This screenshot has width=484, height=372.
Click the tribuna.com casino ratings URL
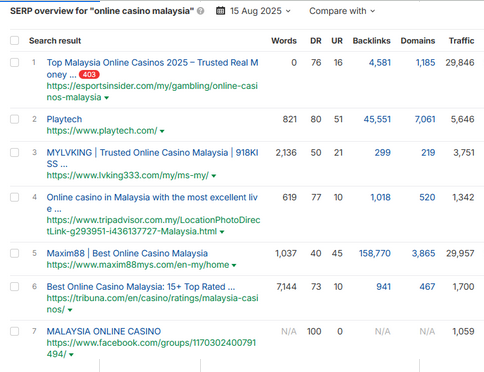(x=152, y=303)
